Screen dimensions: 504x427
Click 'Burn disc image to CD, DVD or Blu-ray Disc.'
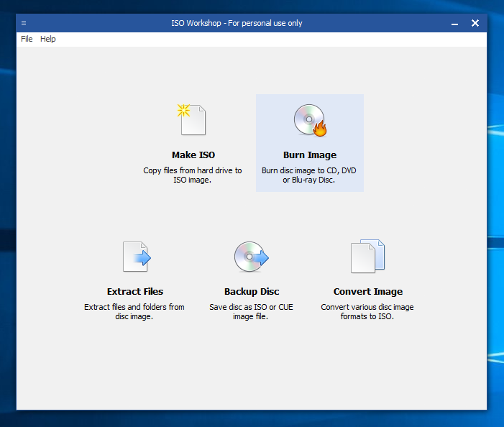click(x=309, y=175)
